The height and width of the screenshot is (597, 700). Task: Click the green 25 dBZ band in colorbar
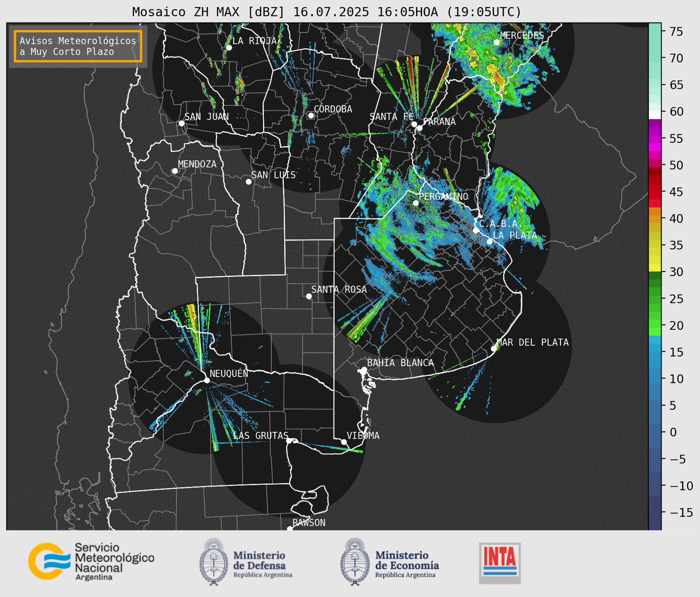pyautogui.click(x=655, y=299)
